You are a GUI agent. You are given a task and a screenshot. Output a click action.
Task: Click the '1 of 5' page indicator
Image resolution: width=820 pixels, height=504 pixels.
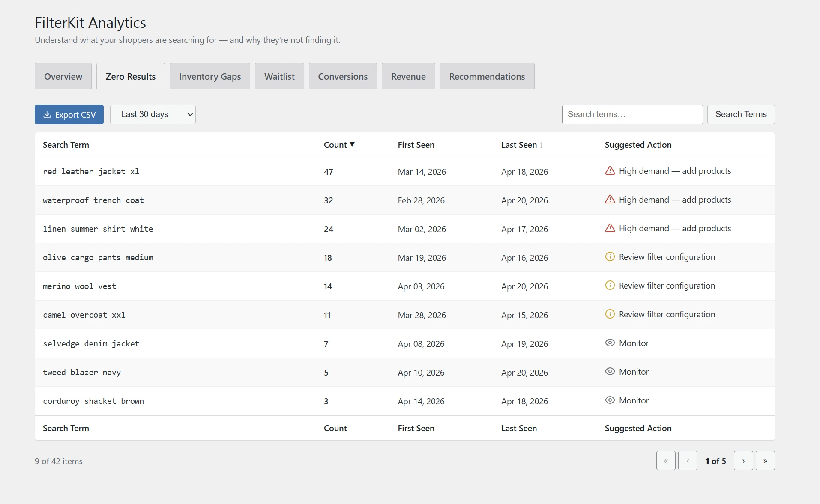(x=715, y=461)
